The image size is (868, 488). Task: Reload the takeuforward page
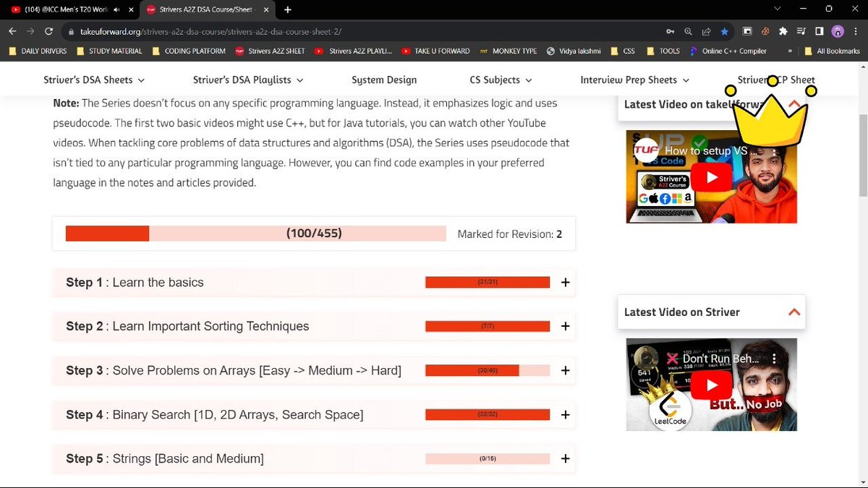48,32
